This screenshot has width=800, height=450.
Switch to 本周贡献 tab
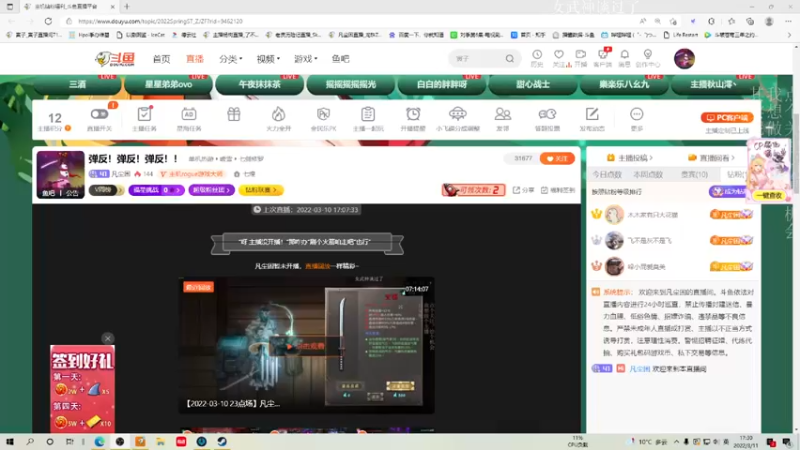coord(648,174)
